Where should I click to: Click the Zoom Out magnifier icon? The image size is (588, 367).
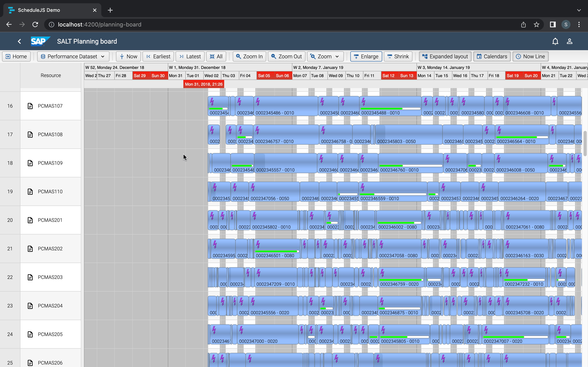[x=274, y=56]
